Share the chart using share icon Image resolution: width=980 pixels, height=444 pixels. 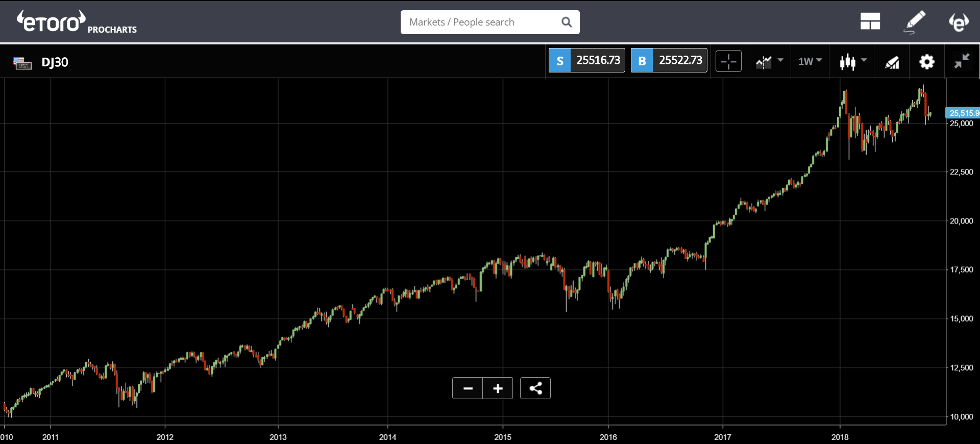(x=535, y=388)
